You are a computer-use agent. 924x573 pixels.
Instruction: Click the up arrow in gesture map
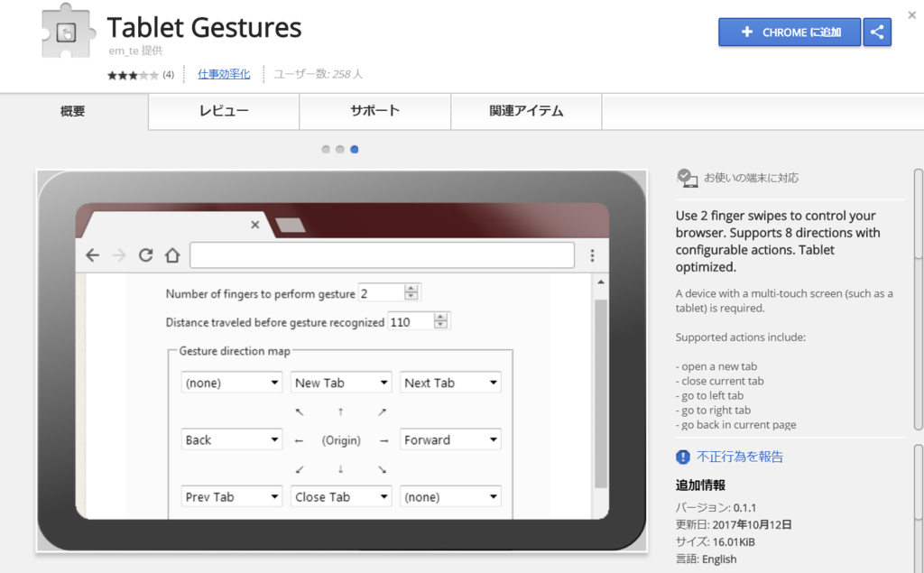[x=340, y=412]
